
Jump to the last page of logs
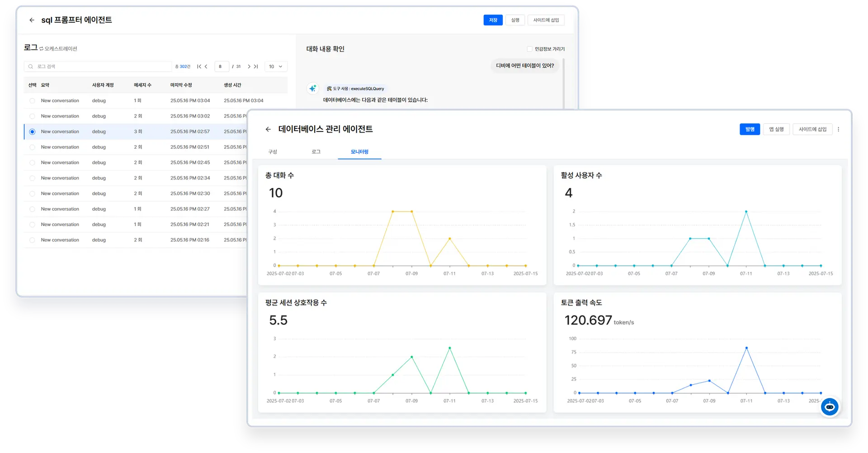[x=256, y=66]
